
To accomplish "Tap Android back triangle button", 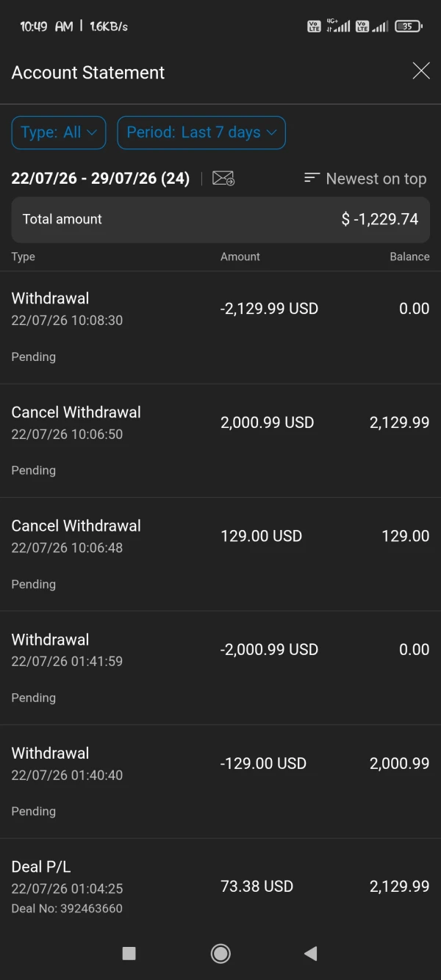I will click(x=310, y=954).
